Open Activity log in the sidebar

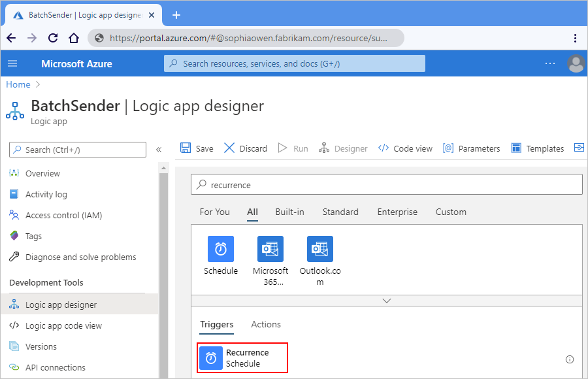point(46,194)
